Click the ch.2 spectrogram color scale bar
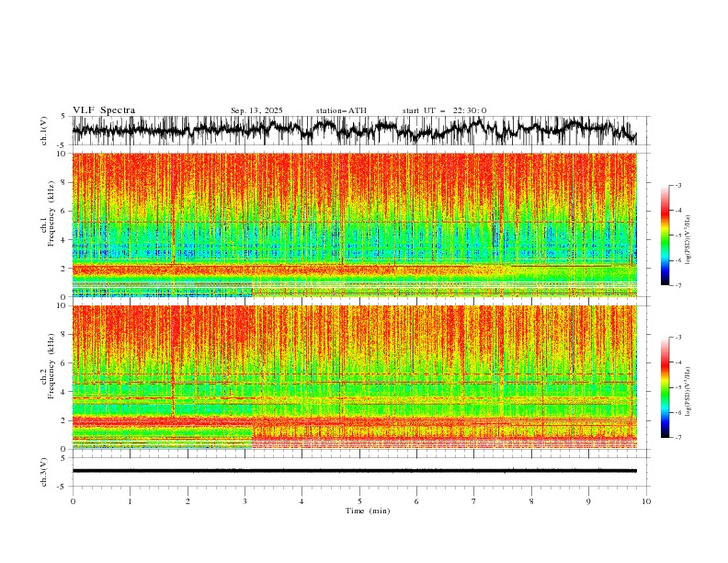This screenshot has width=728, height=563. click(x=665, y=387)
